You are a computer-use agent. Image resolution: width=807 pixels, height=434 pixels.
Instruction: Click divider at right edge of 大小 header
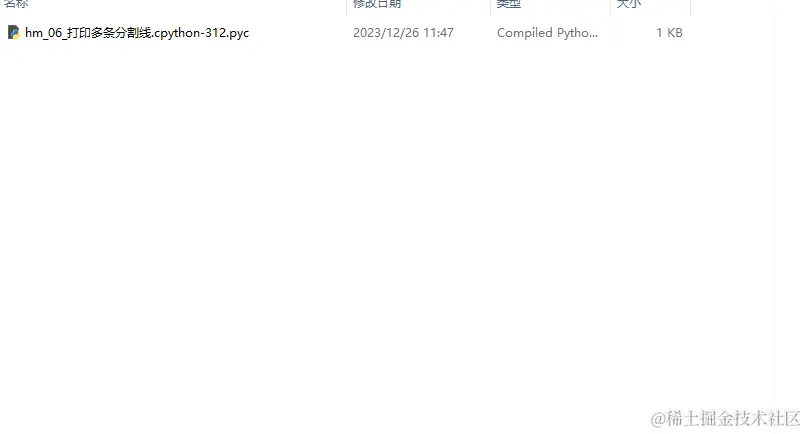tap(690, 7)
